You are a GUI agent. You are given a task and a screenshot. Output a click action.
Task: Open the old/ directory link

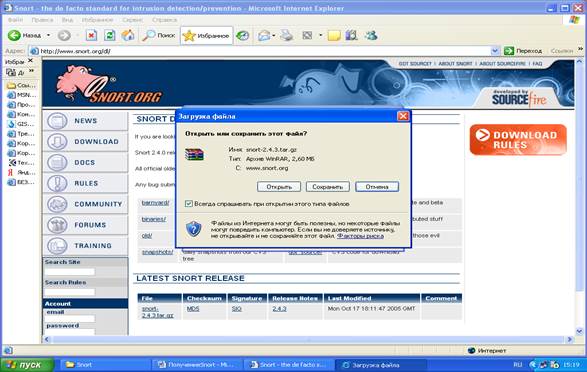[147, 236]
